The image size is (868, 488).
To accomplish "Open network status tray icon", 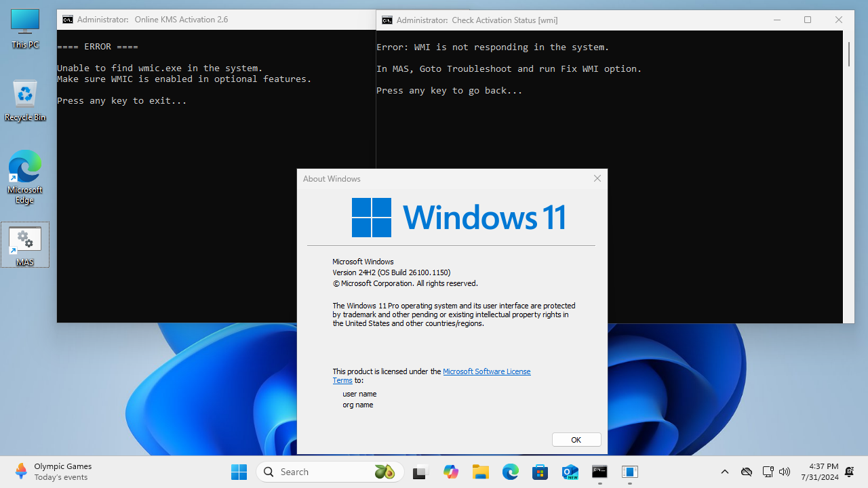I will click(x=768, y=472).
